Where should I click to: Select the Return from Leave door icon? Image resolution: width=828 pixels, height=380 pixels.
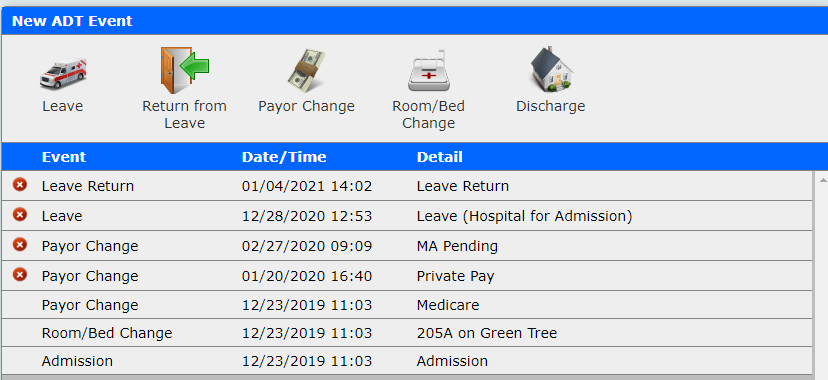pos(184,70)
